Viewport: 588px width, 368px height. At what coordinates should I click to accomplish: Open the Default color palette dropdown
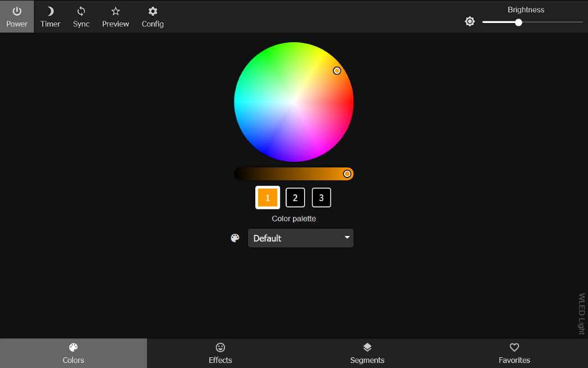pos(295,238)
